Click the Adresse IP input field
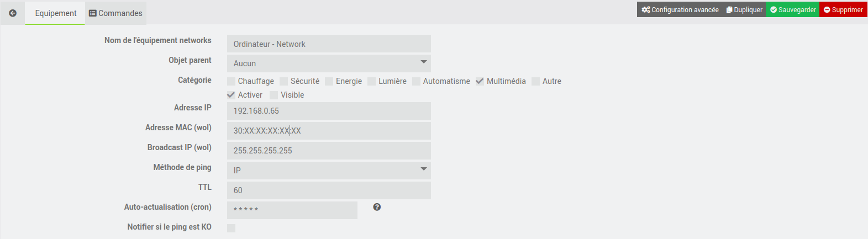The height and width of the screenshot is (239, 868). (x=329, y=111)
